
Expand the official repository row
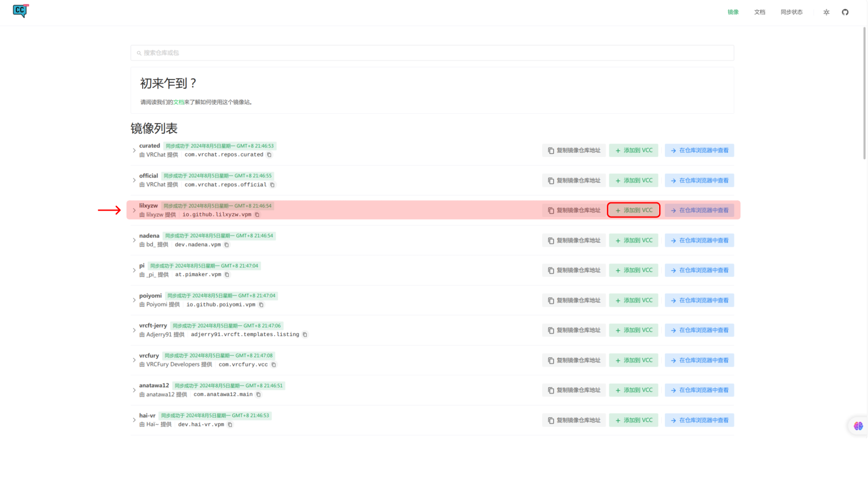[134, 180]
